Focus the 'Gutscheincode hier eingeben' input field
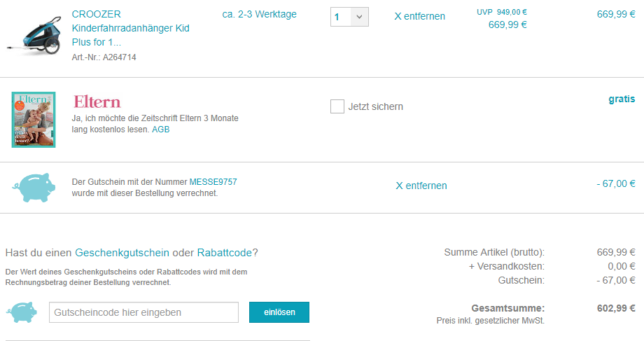Screen dimensions: 644x341 [x=143, y=312]
